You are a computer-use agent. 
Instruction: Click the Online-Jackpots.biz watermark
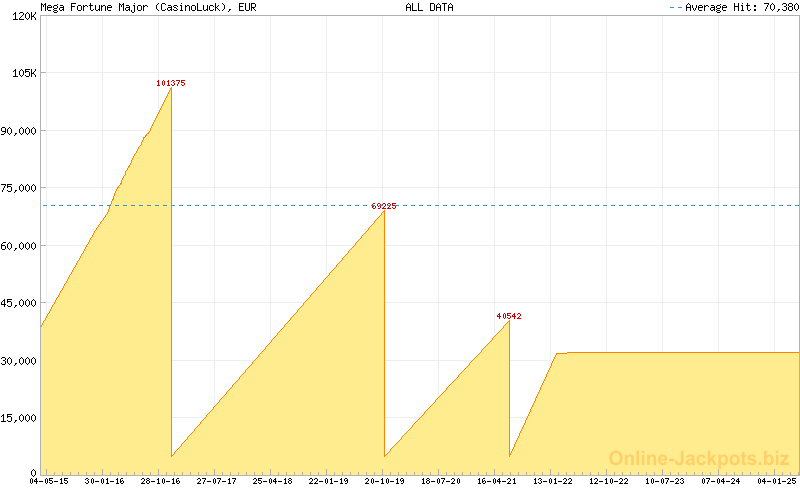[x=699, y=458]
